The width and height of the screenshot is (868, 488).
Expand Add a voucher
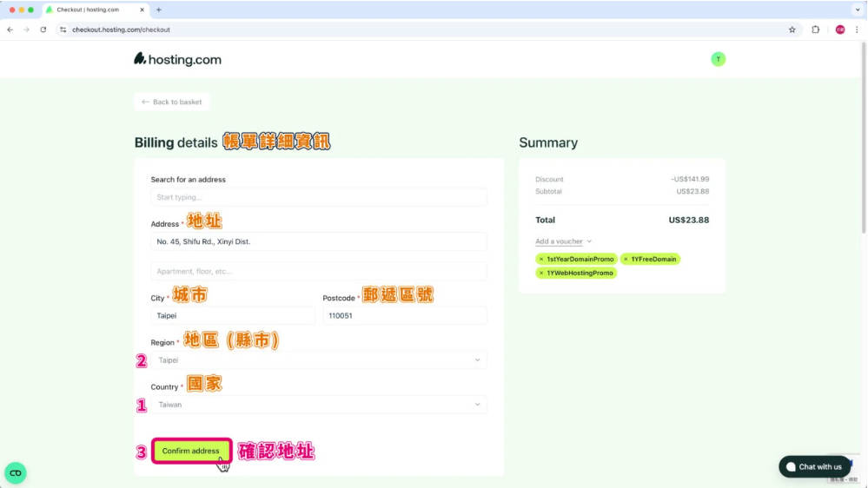tap(563, 241)
